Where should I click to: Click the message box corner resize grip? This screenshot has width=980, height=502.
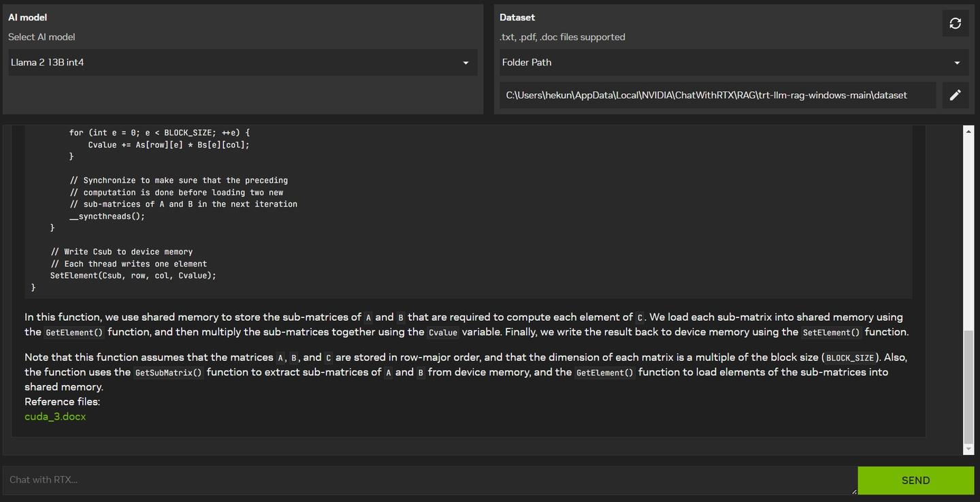[x=853, y=491]
